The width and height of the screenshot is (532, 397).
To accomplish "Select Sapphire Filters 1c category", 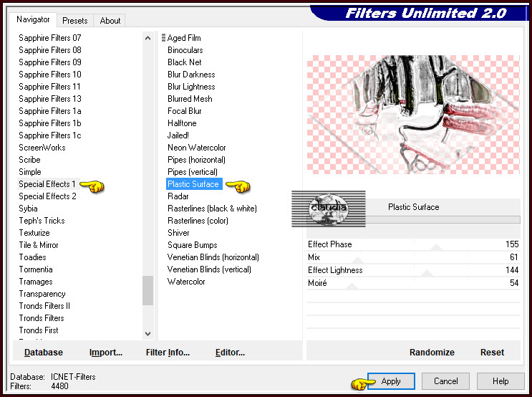I will [50, 135].
